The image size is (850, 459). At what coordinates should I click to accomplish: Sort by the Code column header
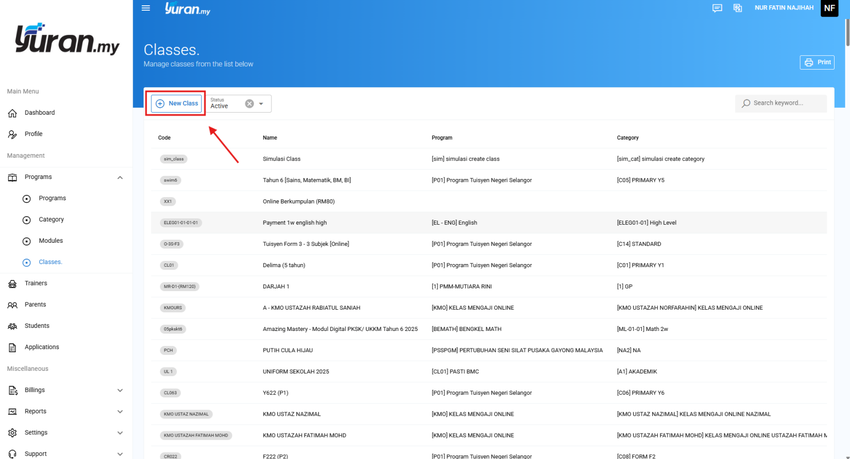(164, 138)
